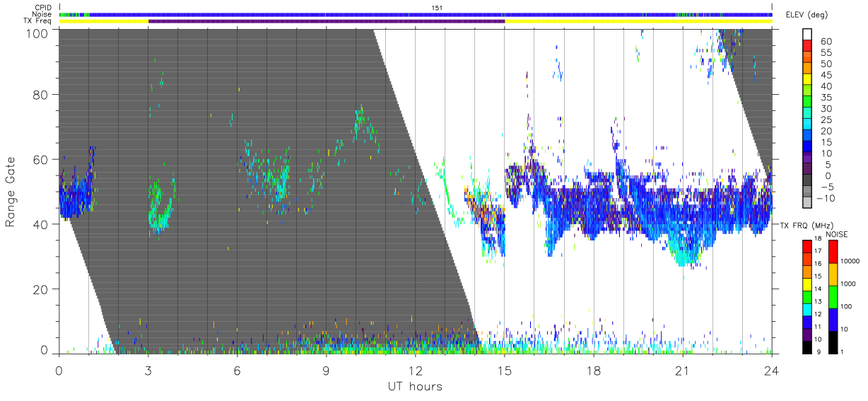Viewport: 868px width, 401px height.
Task: Select the green segment of the NOISE color bar
Action: pyautogui.click(x=835, y=296)
